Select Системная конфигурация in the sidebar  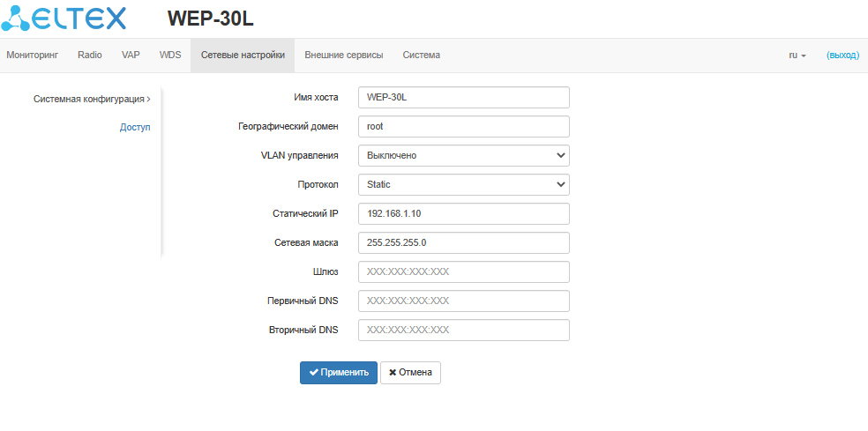92,99
